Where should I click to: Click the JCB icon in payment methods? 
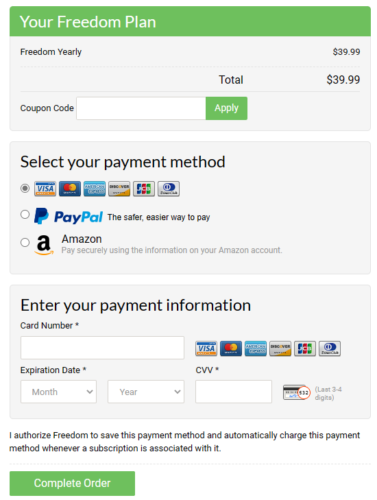[x=144, y=189]
